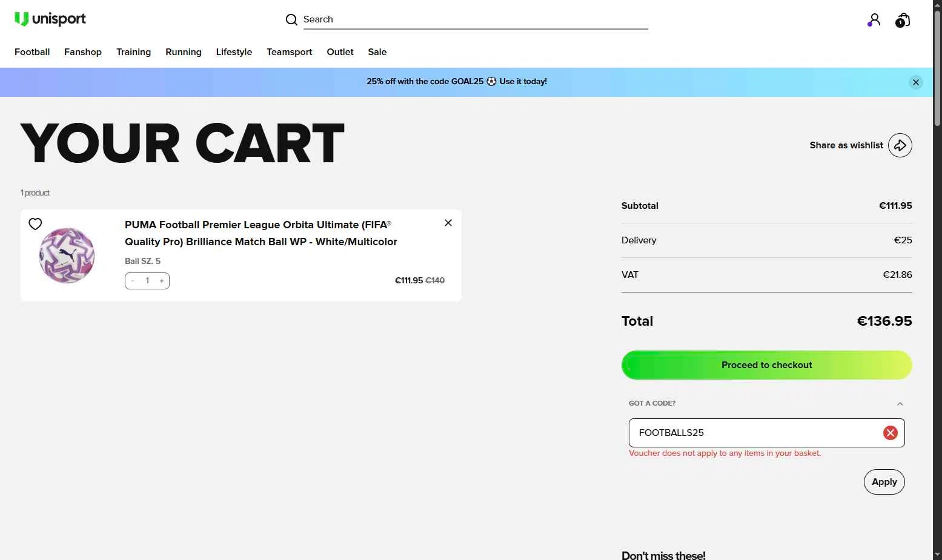Click the voucher error message
The height and width of the screenshot is (560, 942).
click(x=725, y=453)
